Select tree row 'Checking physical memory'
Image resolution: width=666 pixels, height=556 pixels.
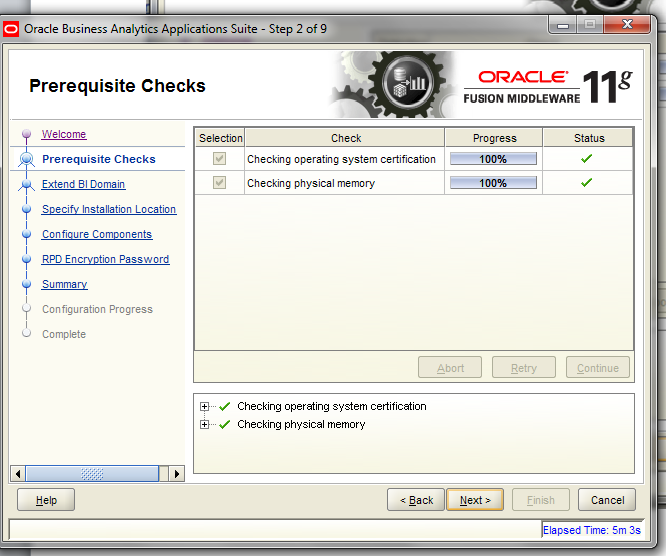pos(301,424)
